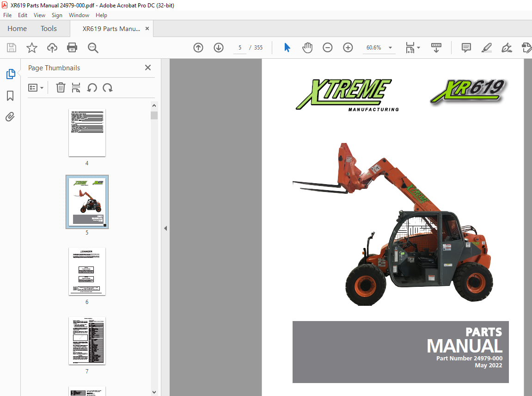532x396 pixels.
Task: Select page 6 thumbnail
Action: pyautogui.click(x=87, y=272)
